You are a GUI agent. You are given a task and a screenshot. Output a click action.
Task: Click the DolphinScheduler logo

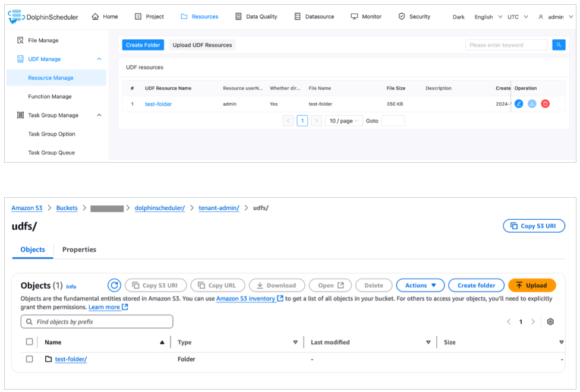(x=43, y=17)
